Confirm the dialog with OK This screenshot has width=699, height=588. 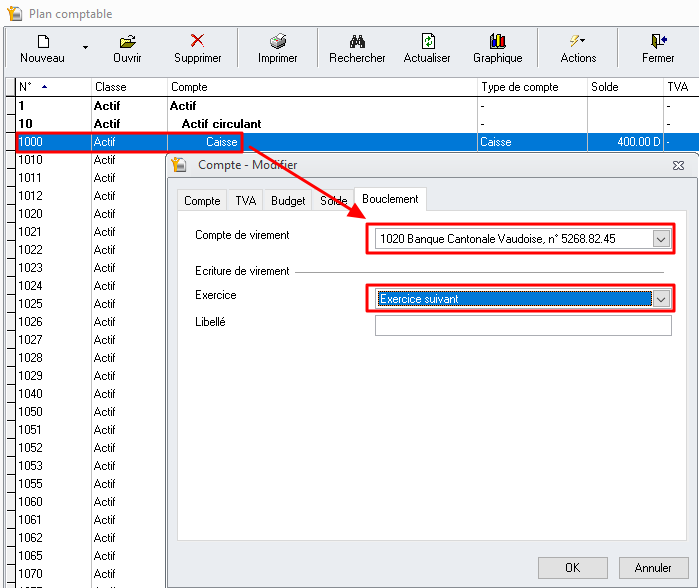point(572,567)
